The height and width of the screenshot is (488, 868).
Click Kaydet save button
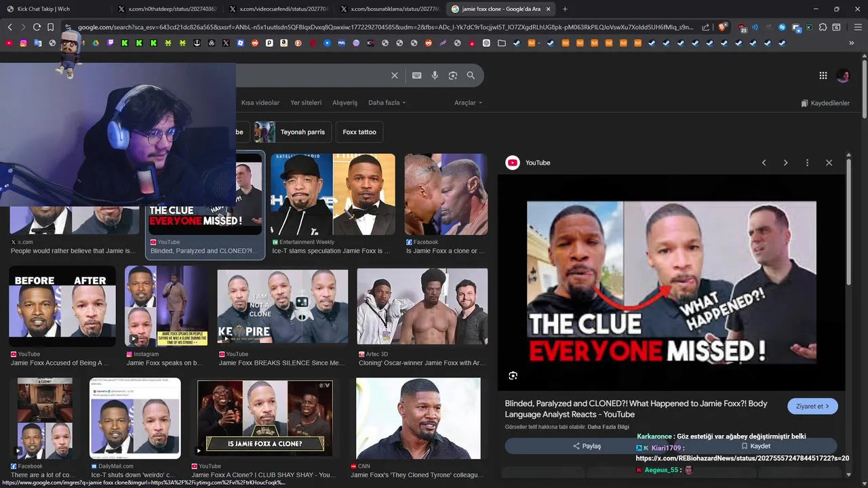tap(755, 446)
